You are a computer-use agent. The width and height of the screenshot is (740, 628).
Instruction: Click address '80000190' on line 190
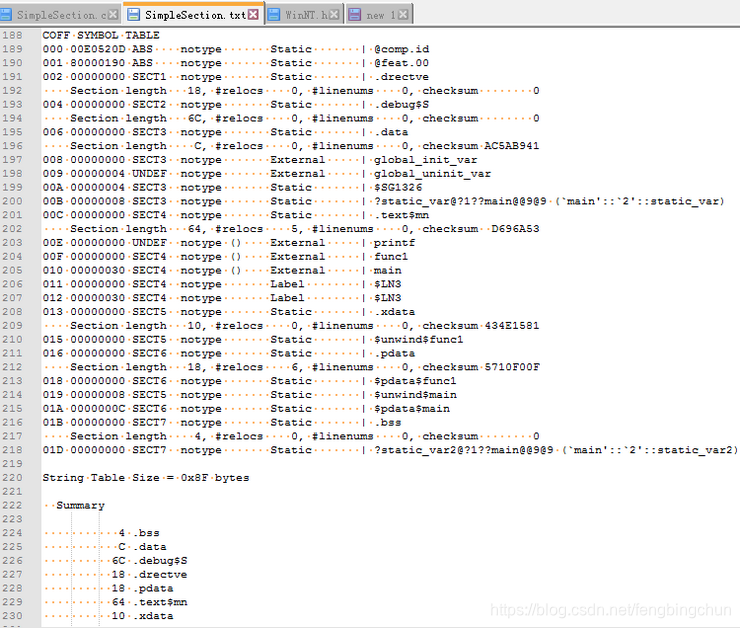click(x=98, y=63)
